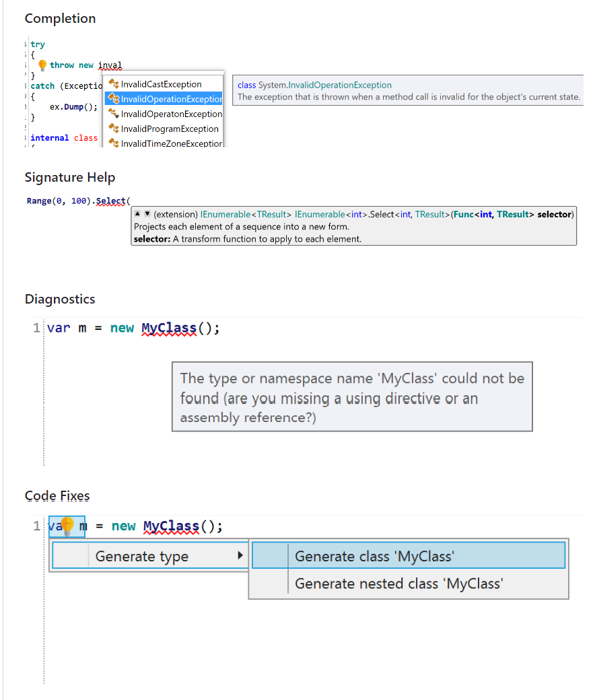Click the Completion section heading

coord(61,18)
